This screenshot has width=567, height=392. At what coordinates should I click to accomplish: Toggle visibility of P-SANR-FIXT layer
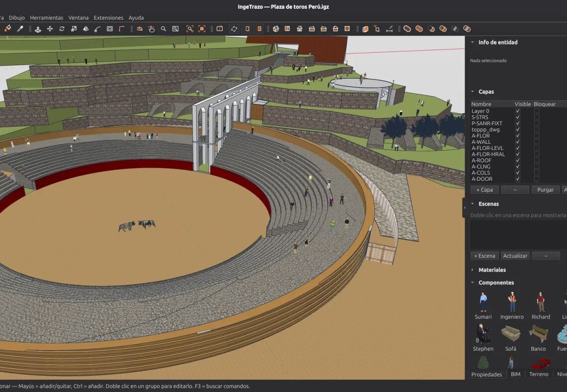(518, 123)
